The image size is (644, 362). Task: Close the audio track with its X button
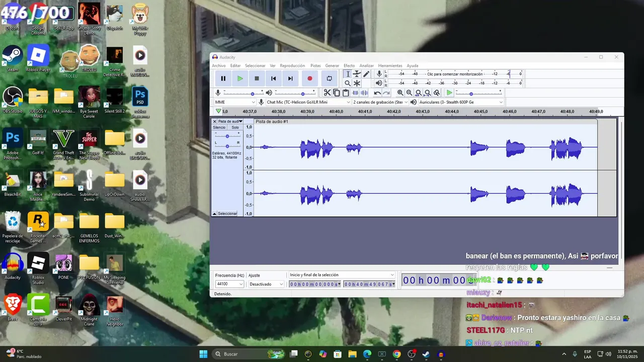click(x=215, y=121)
